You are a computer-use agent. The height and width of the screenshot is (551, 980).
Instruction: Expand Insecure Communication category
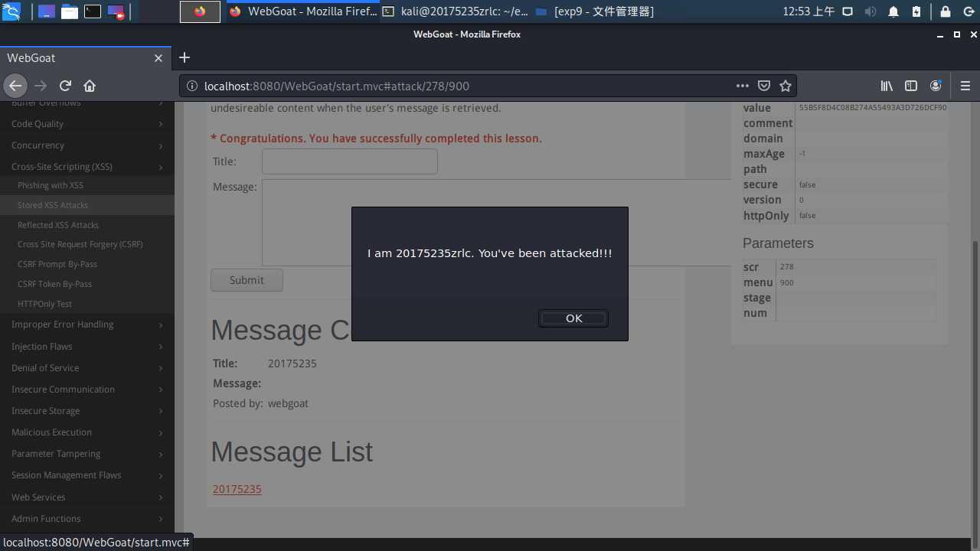(x=87, y=390)
